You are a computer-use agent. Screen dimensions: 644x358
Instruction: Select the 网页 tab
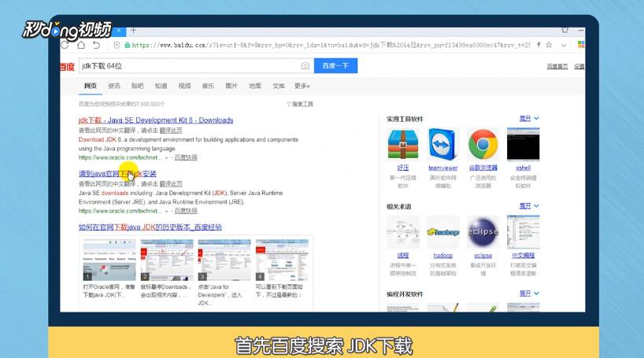(x=90, y=86)
